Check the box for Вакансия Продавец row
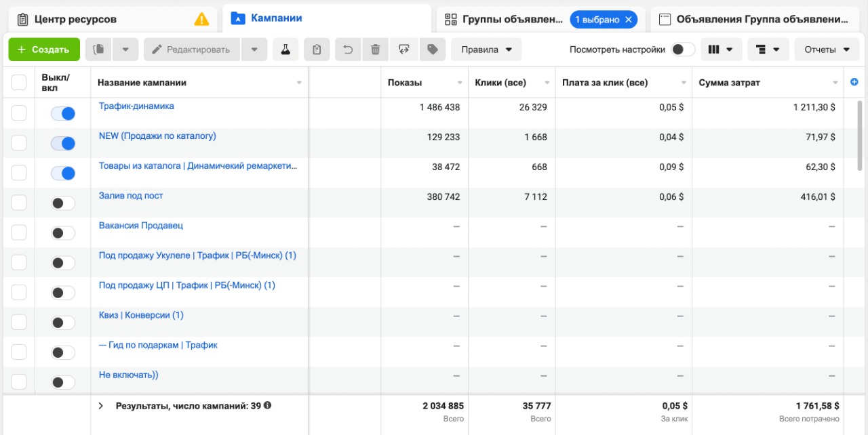 click(x=19, y=232)
